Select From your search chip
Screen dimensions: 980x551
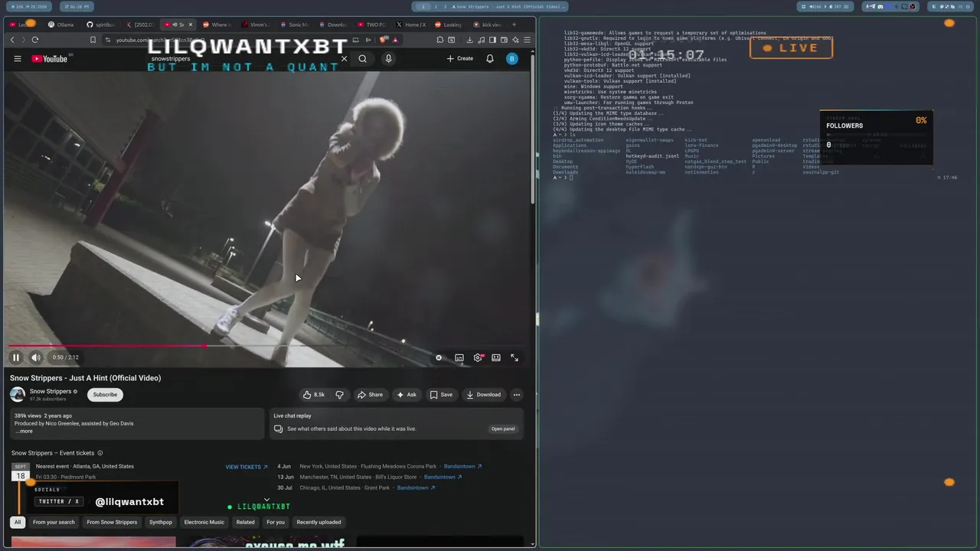tap(54, 522)
